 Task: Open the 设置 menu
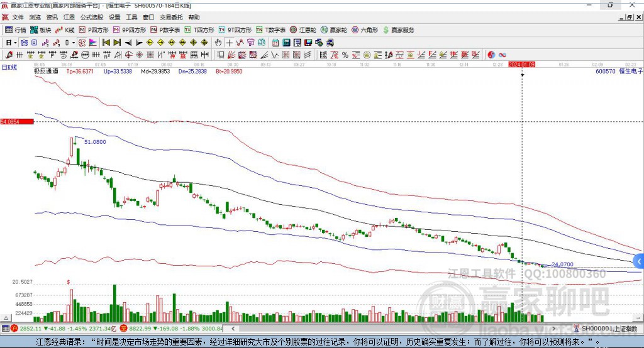click(114, 17)
